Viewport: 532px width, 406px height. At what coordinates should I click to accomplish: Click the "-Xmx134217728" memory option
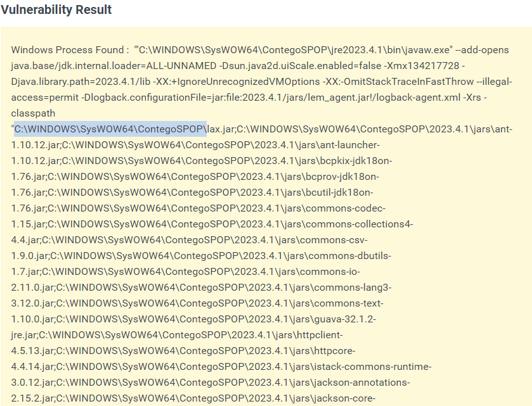(x=422, y=66)
